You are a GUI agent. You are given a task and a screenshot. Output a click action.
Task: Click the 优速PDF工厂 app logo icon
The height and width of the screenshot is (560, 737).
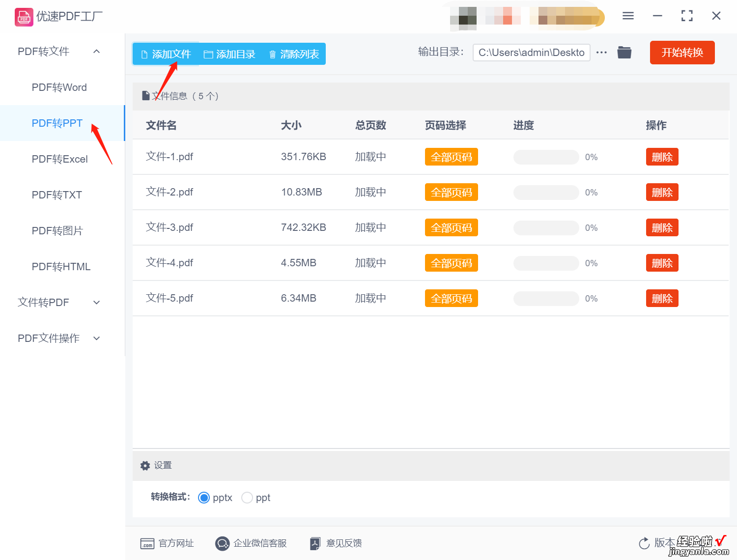(x=24, y=17)
